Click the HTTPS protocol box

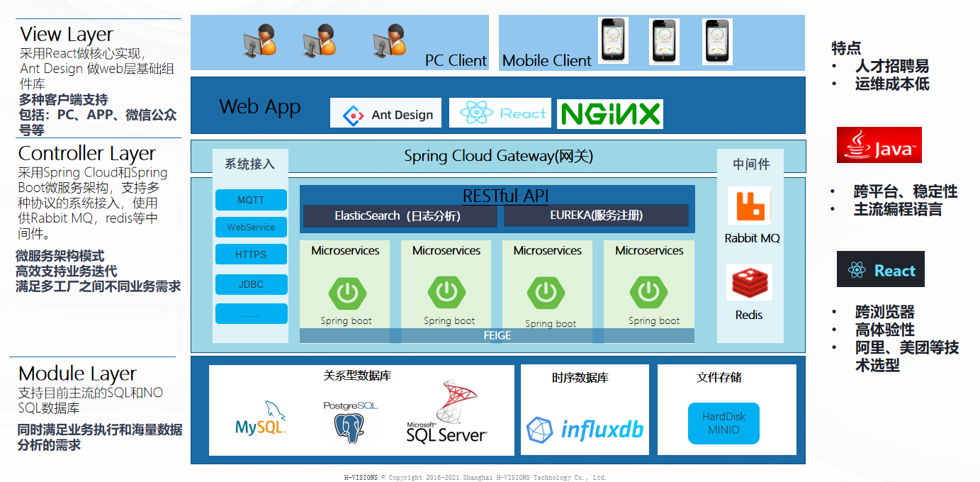[252, 254]
